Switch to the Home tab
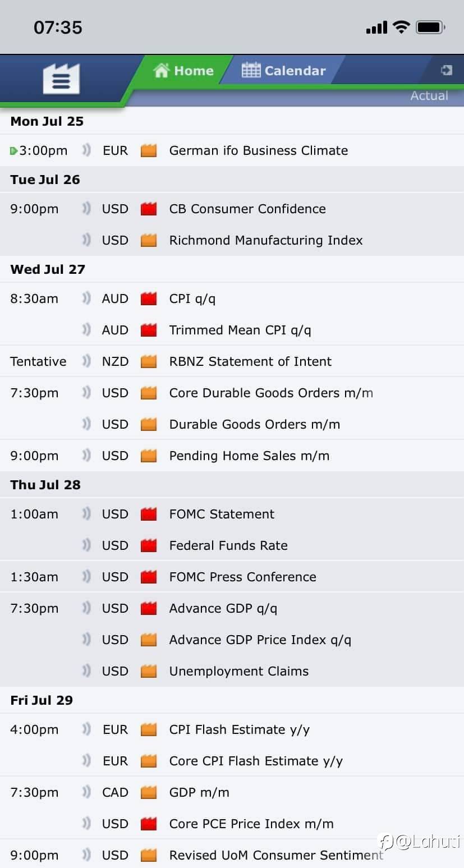The height and width of the screenshot is (868, 464). click(183, 71)
